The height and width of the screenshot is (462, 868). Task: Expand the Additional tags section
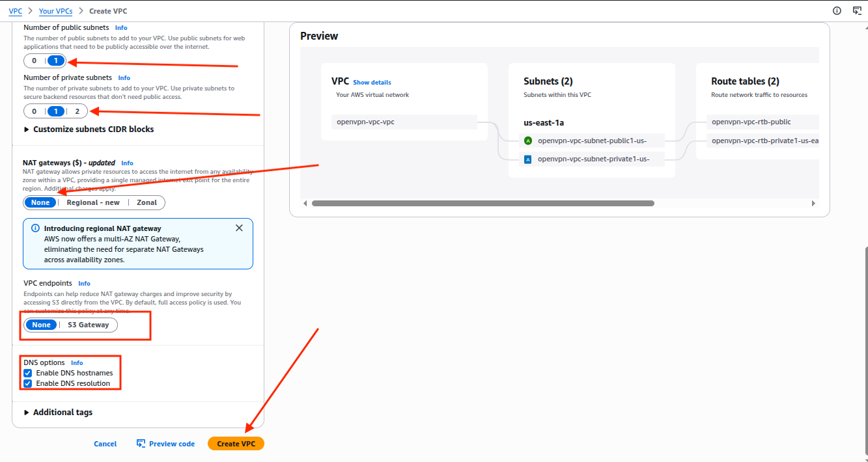coord(27,413)
